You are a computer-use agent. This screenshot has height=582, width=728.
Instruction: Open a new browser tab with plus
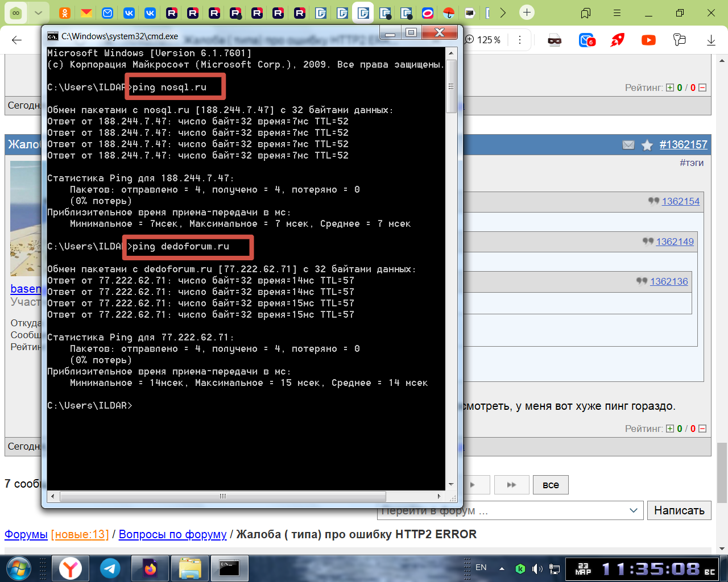pos(527,13)
